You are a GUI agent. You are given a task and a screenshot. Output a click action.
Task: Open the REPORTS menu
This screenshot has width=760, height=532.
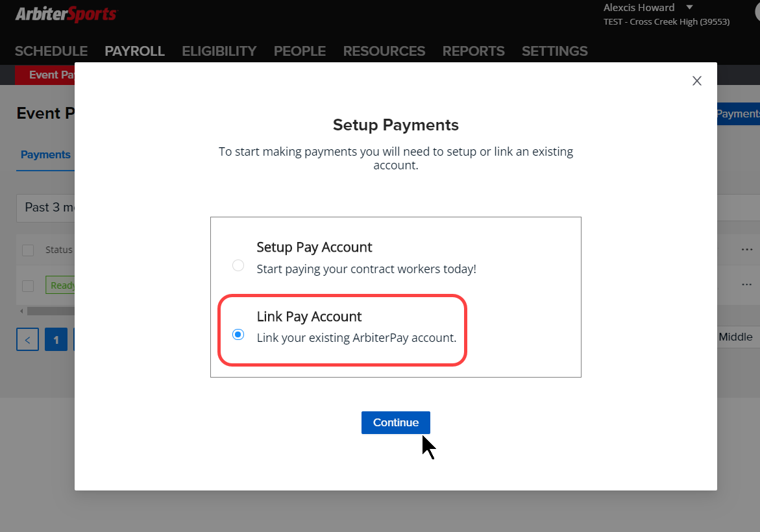pos(474,51)
